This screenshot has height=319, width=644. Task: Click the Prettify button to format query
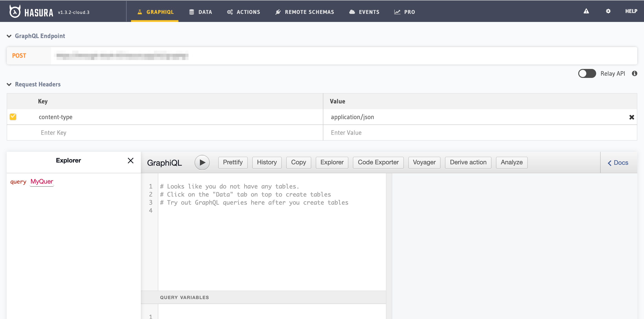(233, 162)
